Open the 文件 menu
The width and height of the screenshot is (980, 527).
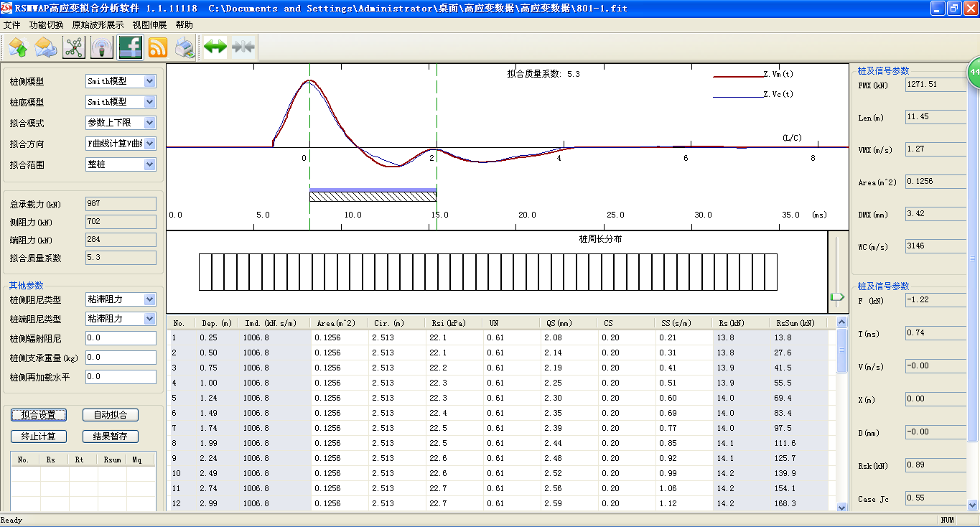point(12,24)
